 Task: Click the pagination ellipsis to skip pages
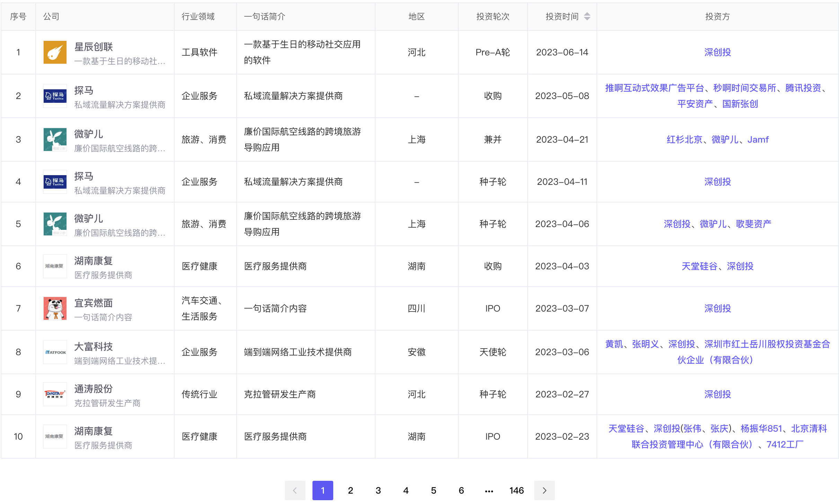pos(489,490)
